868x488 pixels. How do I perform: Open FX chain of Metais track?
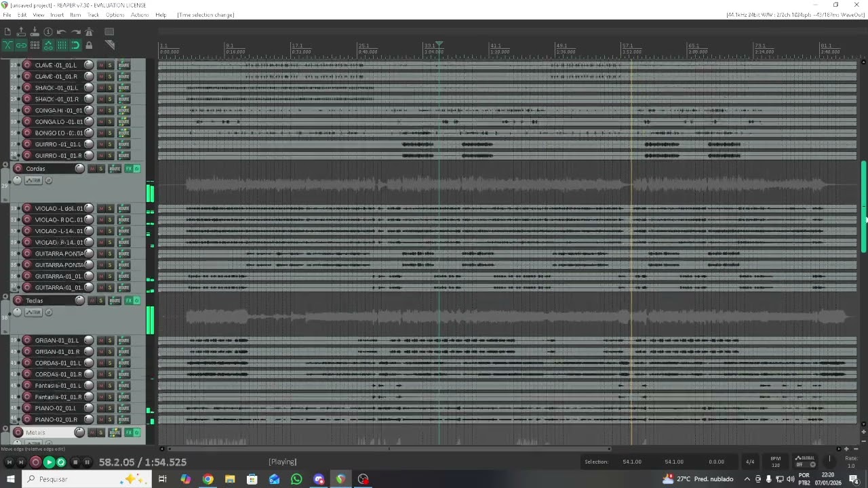click(x=128, y=432)
